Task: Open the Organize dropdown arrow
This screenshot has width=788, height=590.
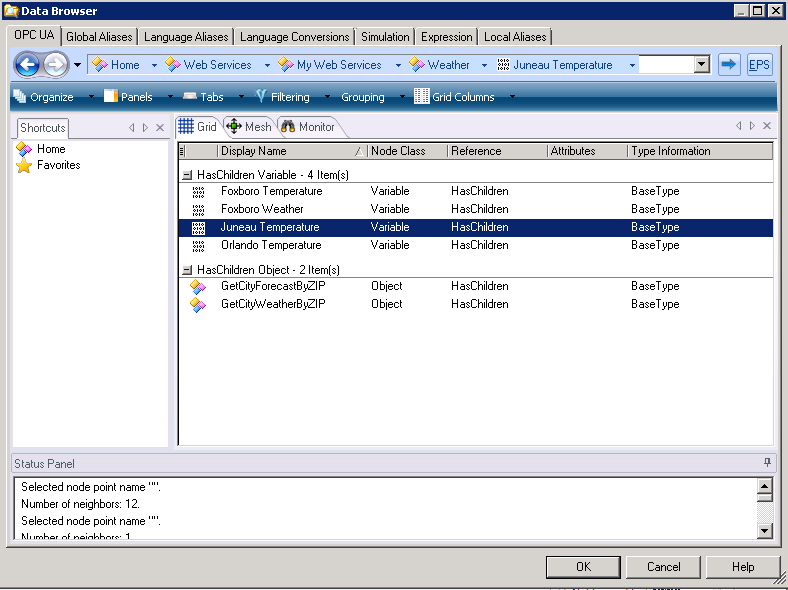Action: [91, 97]
